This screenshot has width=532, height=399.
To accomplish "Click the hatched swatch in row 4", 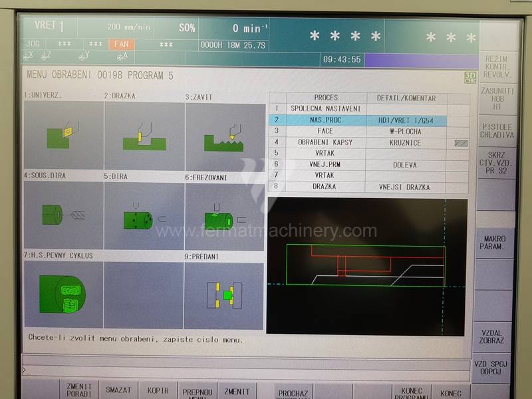I will [x=460, y=142].
